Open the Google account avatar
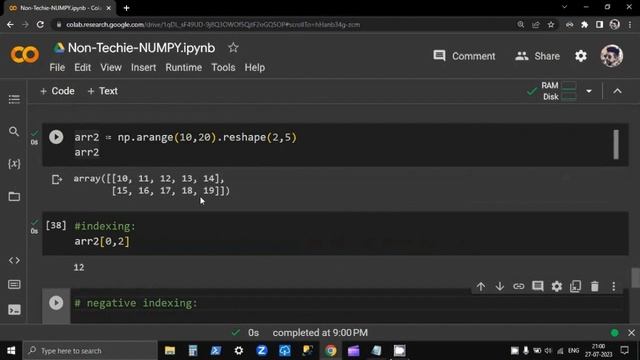The height and width of the screenshot is (360, 640). pos(611,56)
